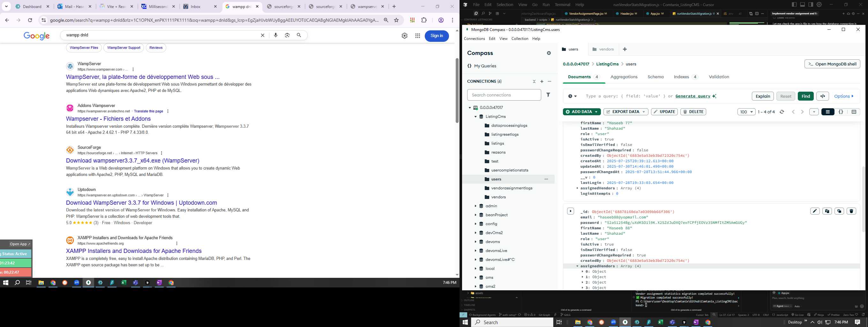Image resolution: width=868 pixels, height=327 pixels.
Task: Click the Search connections field
Action: [x=504, y=95]
